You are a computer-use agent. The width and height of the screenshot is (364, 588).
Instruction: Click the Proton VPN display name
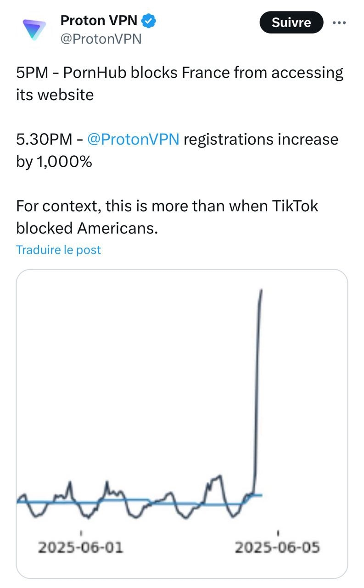(99, 20)
